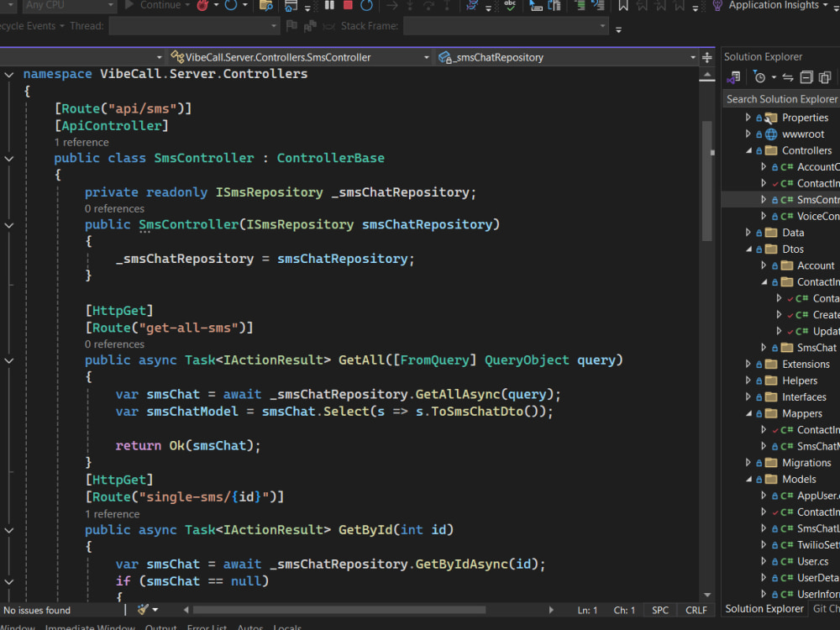Collapse the Models folder node
Screen dimensions: 840x630
point(748,480)
